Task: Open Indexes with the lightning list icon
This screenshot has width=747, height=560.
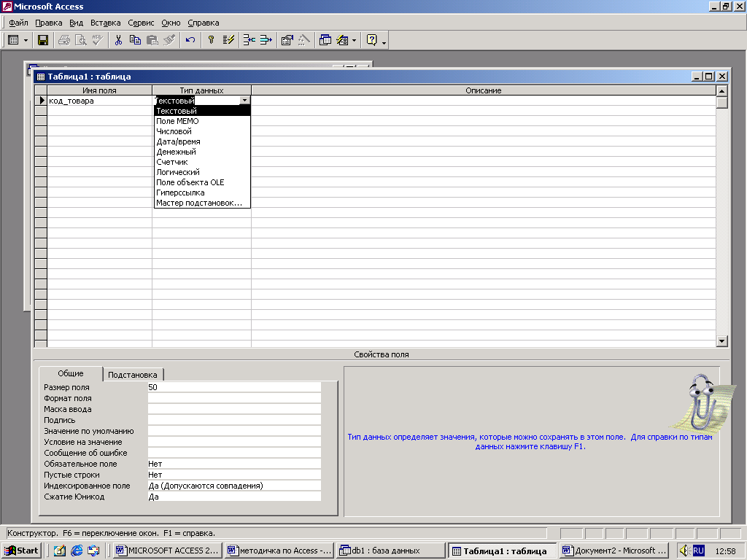Action: tap(228, 41)
